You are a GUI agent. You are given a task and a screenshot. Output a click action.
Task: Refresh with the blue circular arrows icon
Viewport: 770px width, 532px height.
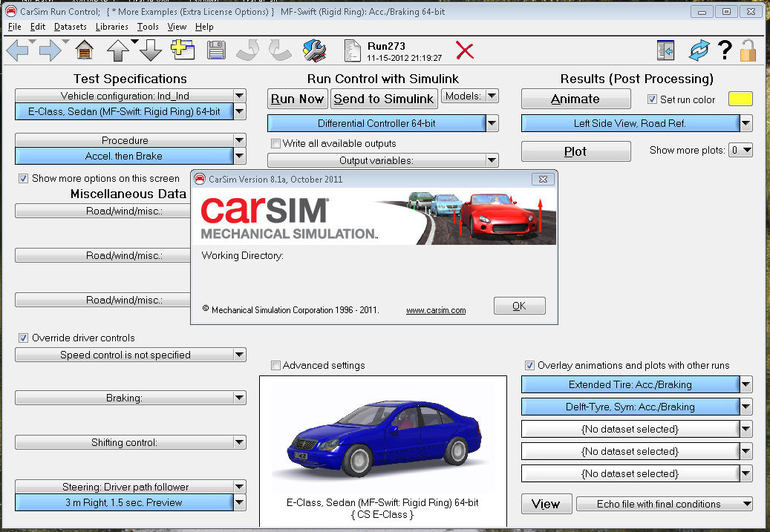point(699,50)
